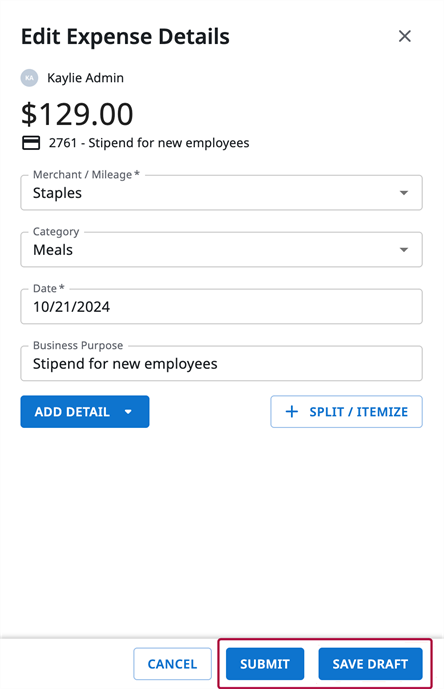Save the expense as draft

pyautogui.click(x=371, y=664)
